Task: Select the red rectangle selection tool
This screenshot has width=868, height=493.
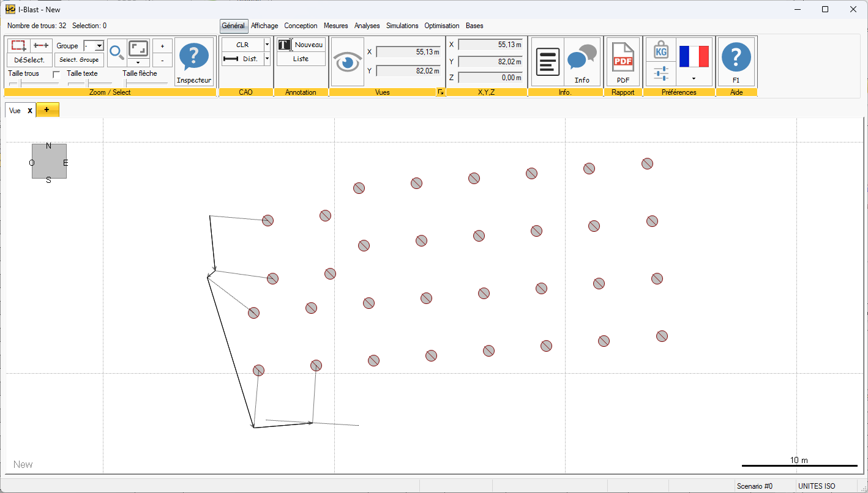Action: pos(18,45)
